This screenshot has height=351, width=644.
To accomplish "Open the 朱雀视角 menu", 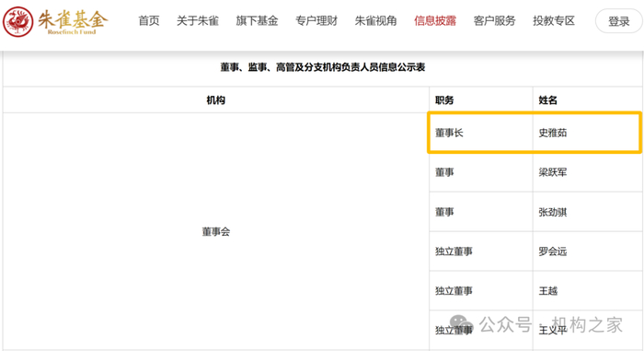I will click(375, 20).
